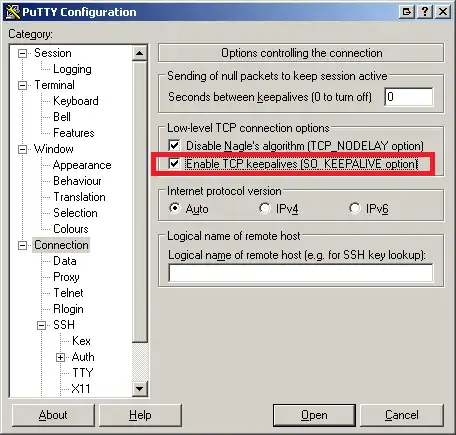Collapse the Terminal category node
This screenshot has height=435, width=456.
pos(22,85)
